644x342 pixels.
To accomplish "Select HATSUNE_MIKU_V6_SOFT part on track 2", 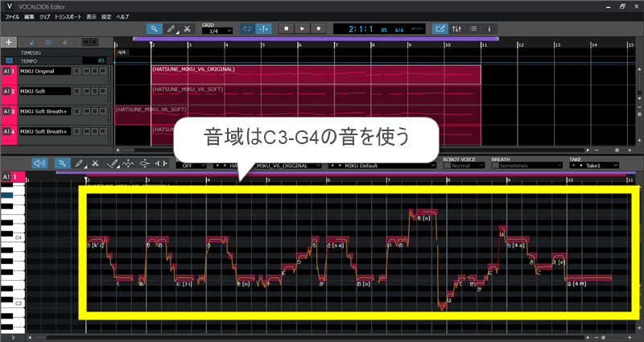I will pos(316,95).
